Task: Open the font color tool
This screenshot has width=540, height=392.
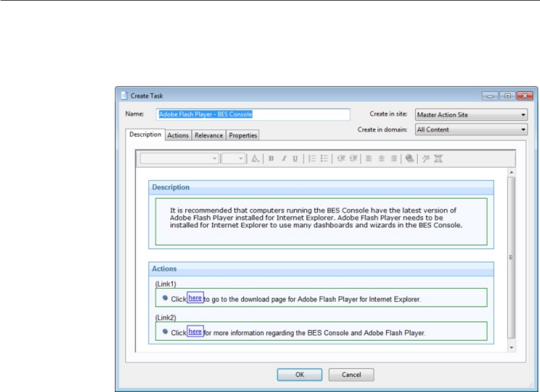Action: click(x=255, y=159)
